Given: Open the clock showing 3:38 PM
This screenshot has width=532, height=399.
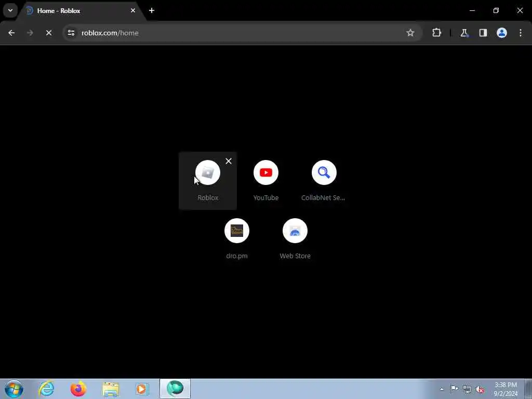Looking at the screenshot, I should [506, 389].
